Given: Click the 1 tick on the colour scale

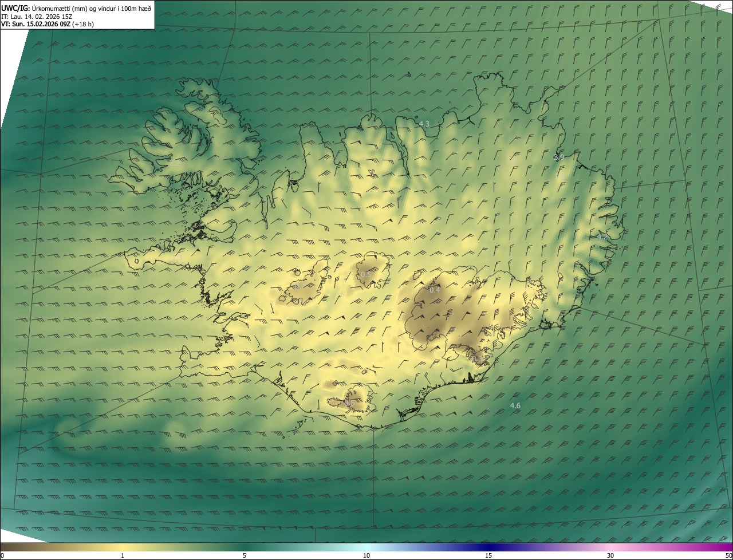Looking at the screenshot, I should click(123, 555).
